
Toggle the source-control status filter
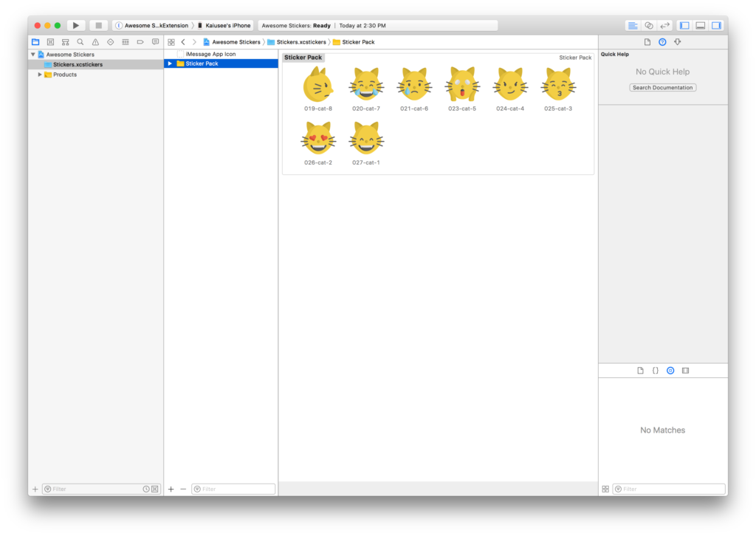(155, 489)
